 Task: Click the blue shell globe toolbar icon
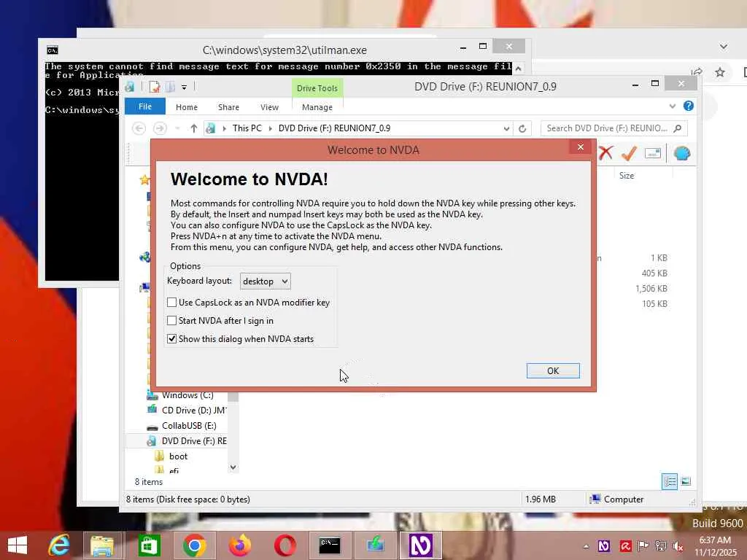click(x=682, y=153)
